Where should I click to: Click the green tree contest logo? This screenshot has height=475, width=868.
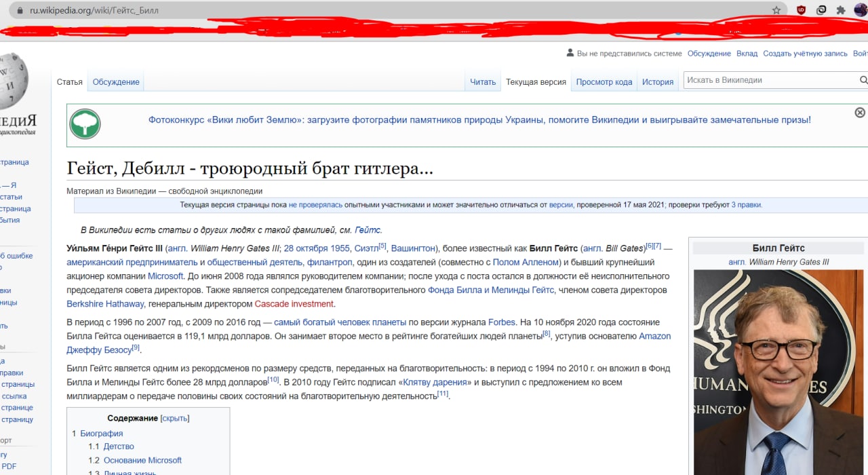(x=85, y=124)
